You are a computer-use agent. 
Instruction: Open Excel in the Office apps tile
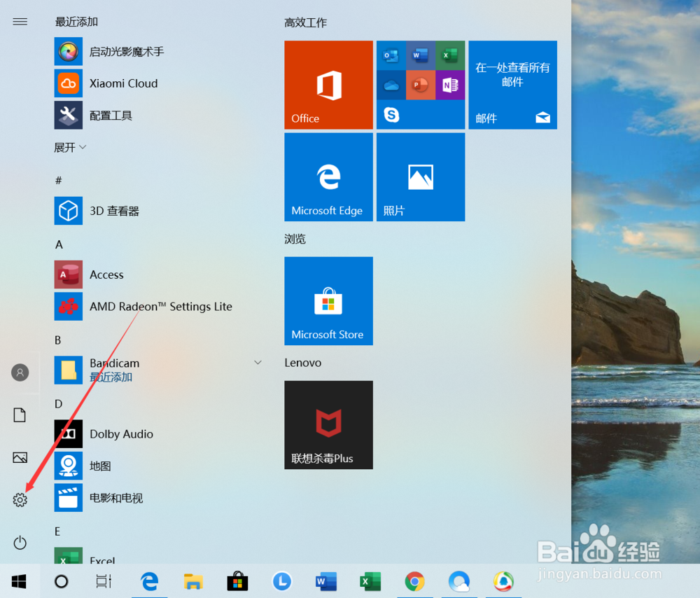click(450, 55)
